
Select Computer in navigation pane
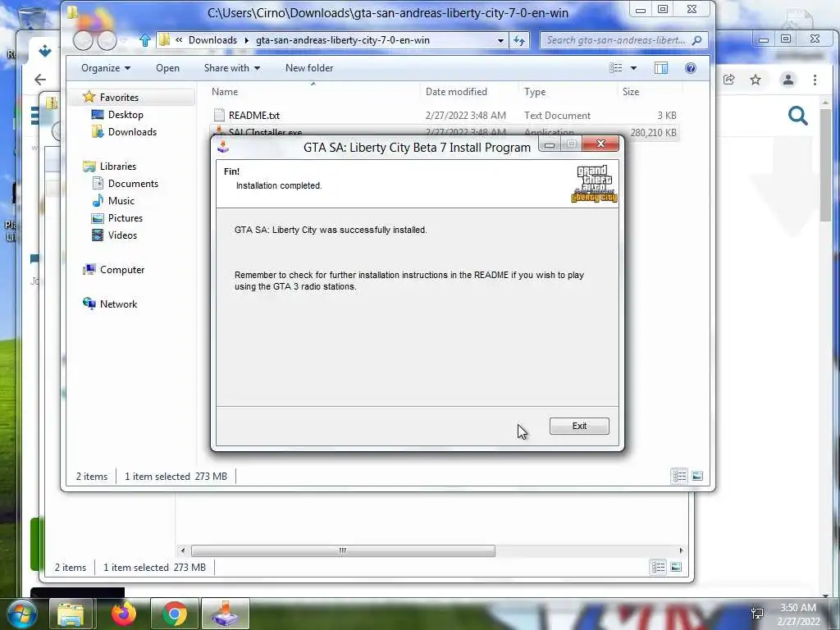click(122, 269)
